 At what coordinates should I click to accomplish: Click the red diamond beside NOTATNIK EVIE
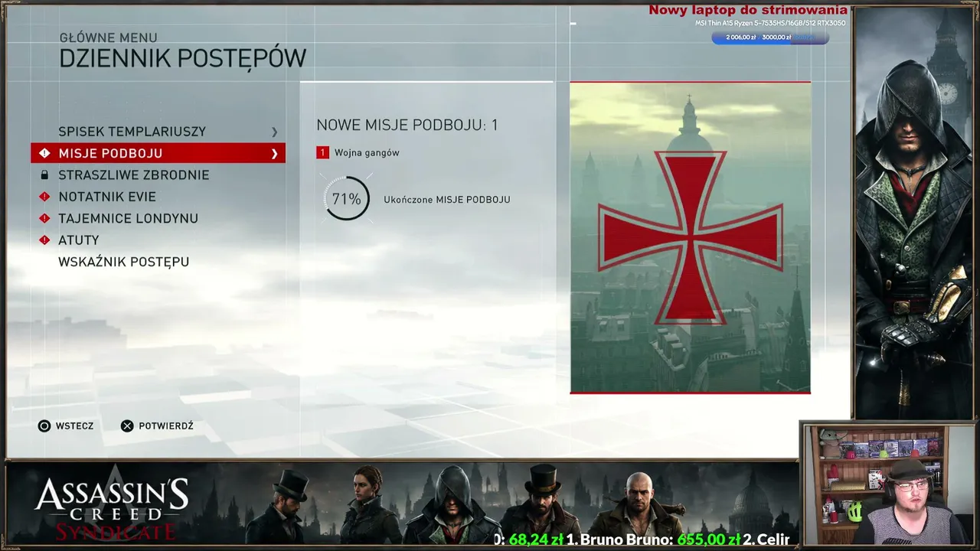(x=44, y=197)
